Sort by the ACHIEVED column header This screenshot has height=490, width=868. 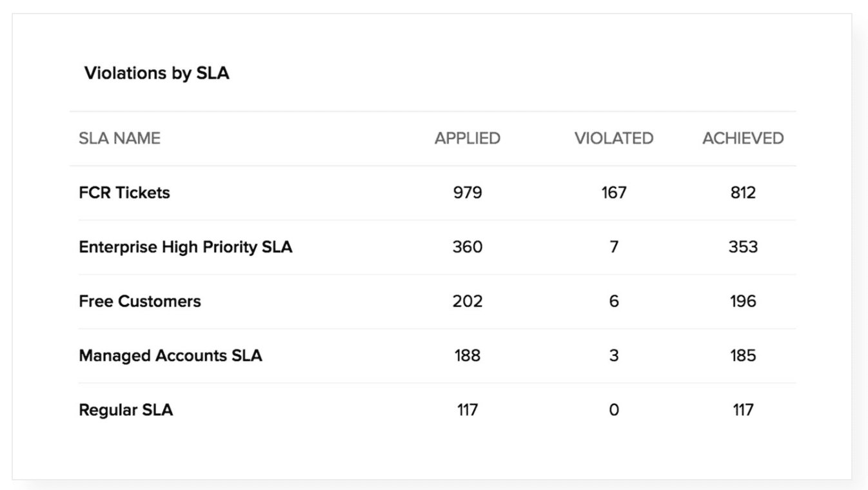(743, 138)
